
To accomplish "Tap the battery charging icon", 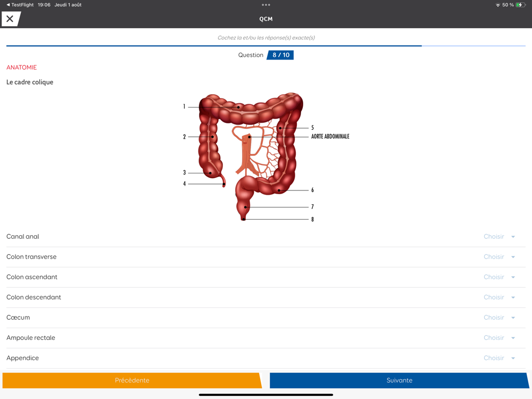I will [520, 5].
